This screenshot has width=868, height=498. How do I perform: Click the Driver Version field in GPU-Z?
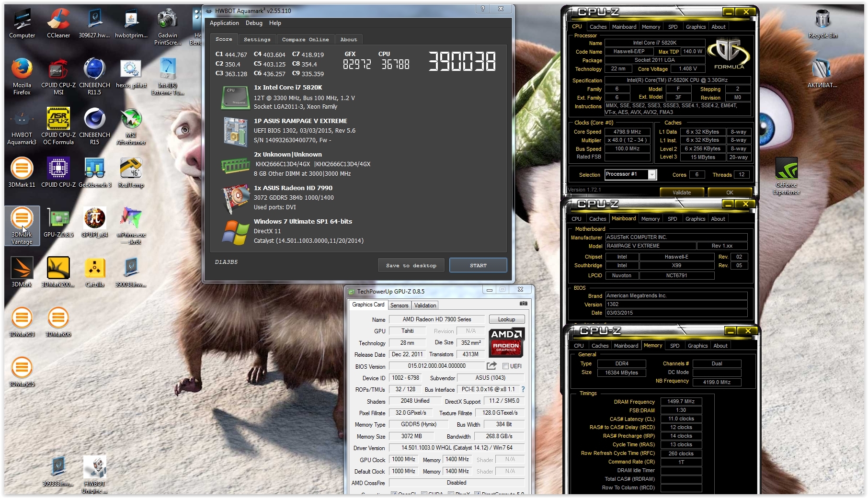tap(457, 448)
